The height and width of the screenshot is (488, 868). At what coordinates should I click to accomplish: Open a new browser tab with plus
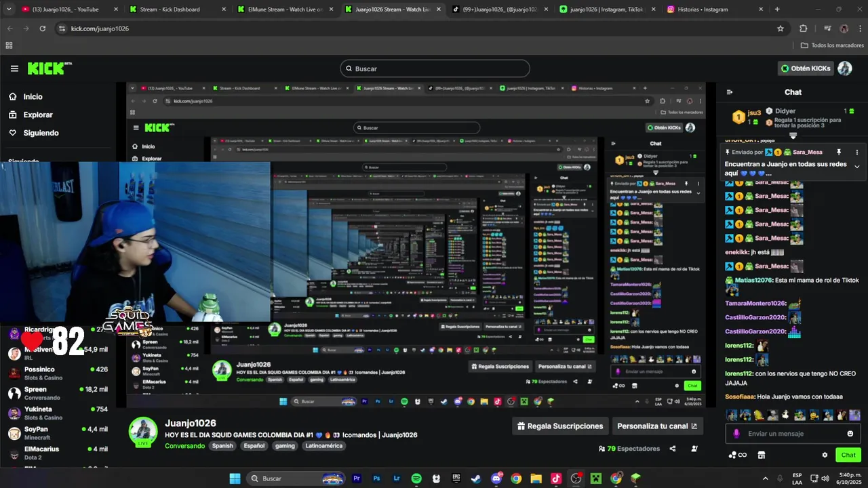(x=777, y=9)
